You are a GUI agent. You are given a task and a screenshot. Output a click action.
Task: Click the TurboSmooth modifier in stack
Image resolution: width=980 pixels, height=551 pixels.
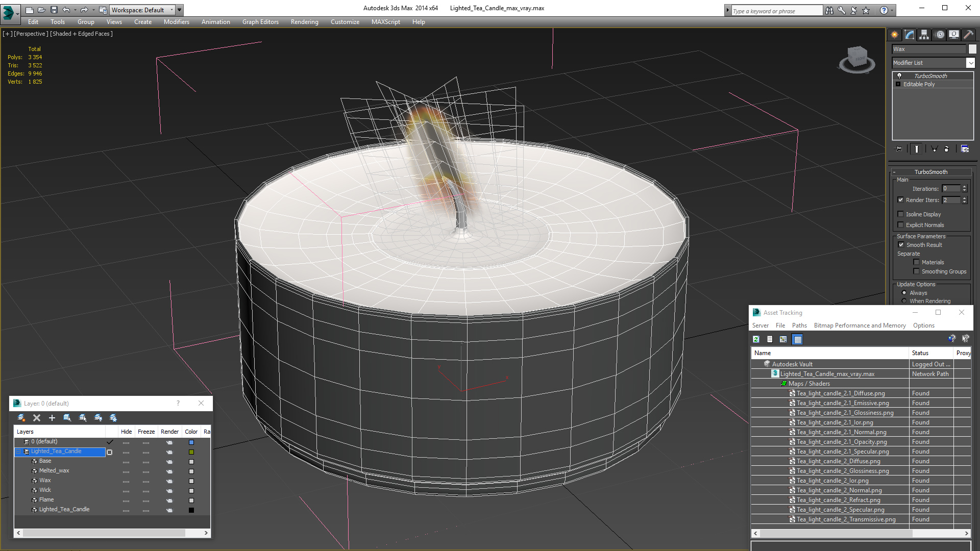point(931,76)
